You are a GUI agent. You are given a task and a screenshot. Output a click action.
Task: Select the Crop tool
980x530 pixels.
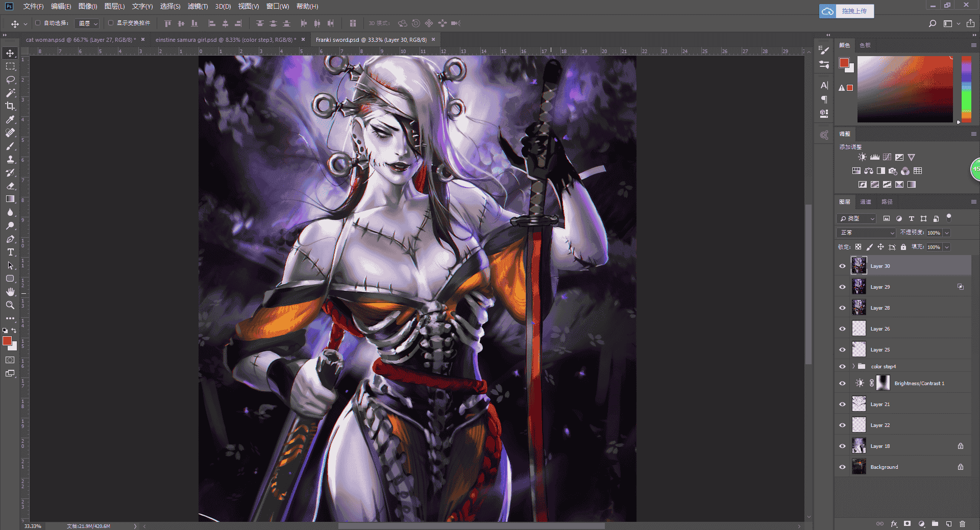tap(10, 106)
